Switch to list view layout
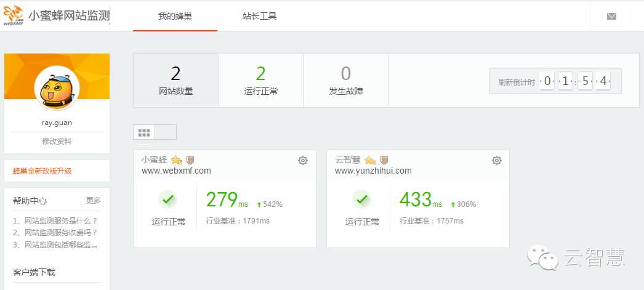Image resolution: width=644 pixels, height=290 pixels. [x=166, y=132]
